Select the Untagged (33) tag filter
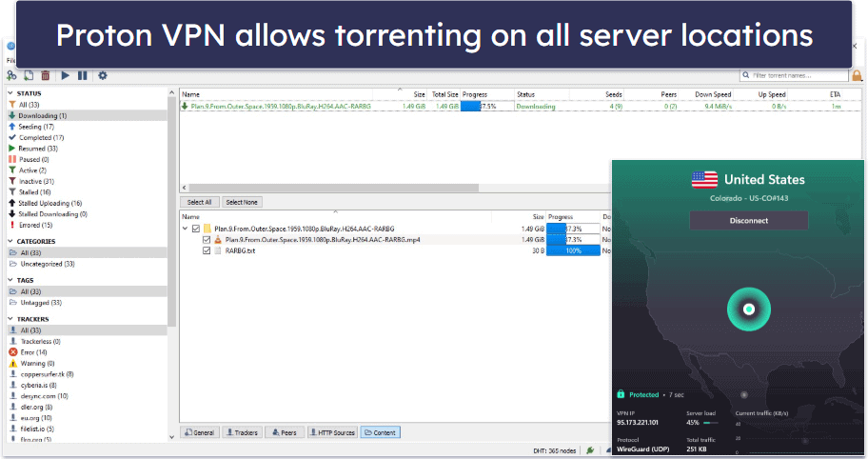 41,303
